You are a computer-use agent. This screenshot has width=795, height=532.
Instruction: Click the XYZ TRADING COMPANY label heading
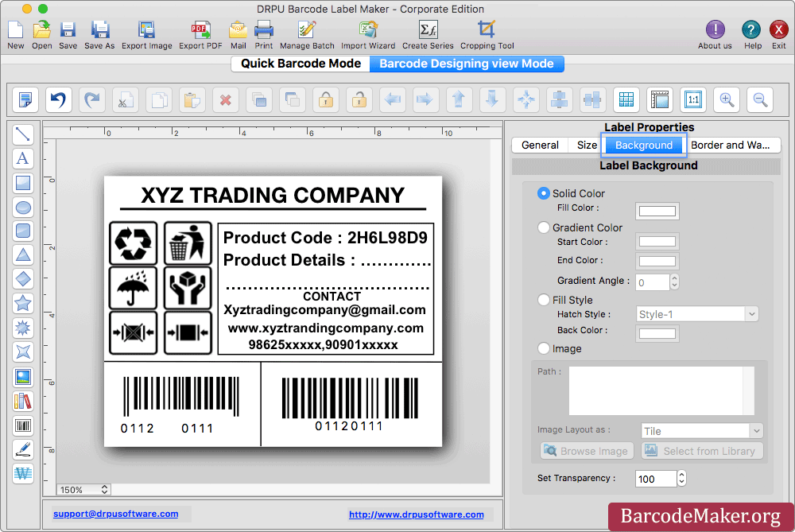(x=273, y=196)
